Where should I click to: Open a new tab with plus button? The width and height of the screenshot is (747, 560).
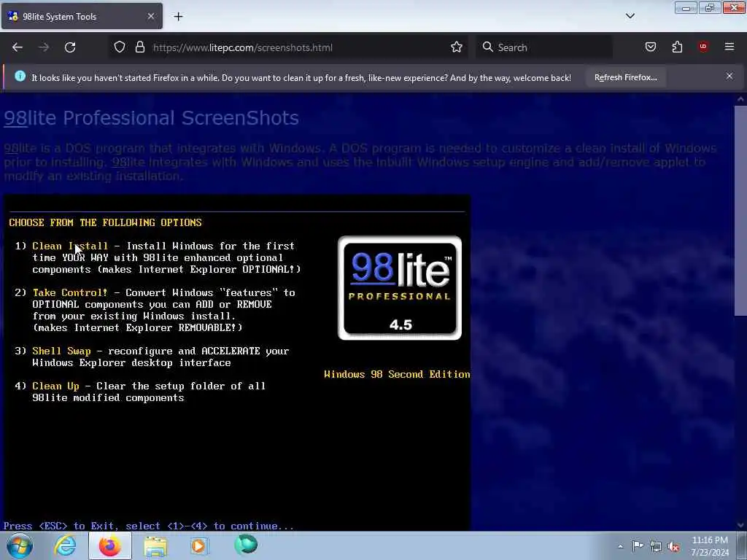pos(178,17)
